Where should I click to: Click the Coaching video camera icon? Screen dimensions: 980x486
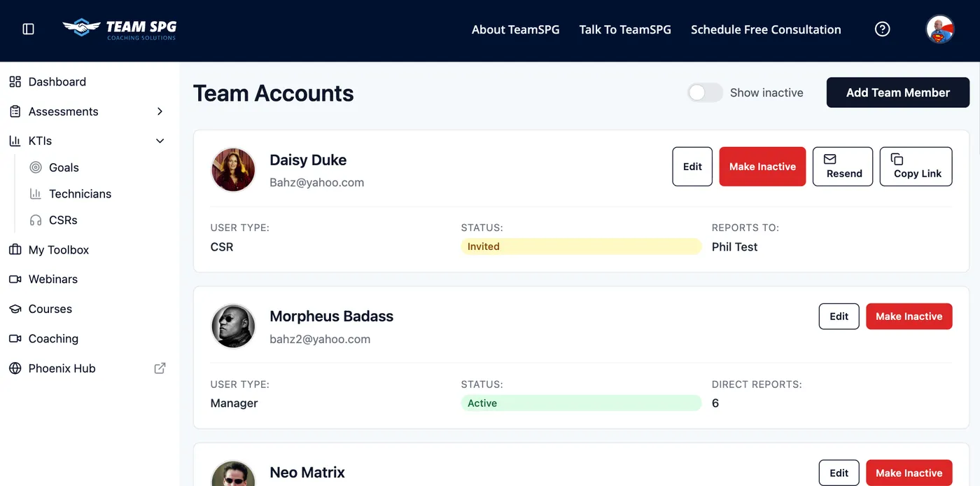pyautogui.click(x=15, y=339)
